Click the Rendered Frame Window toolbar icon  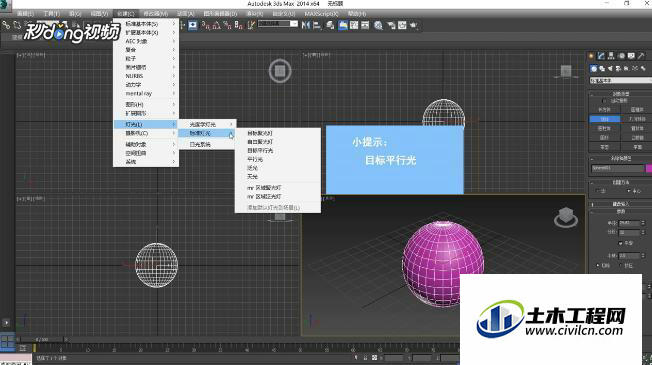pos(402,25)
